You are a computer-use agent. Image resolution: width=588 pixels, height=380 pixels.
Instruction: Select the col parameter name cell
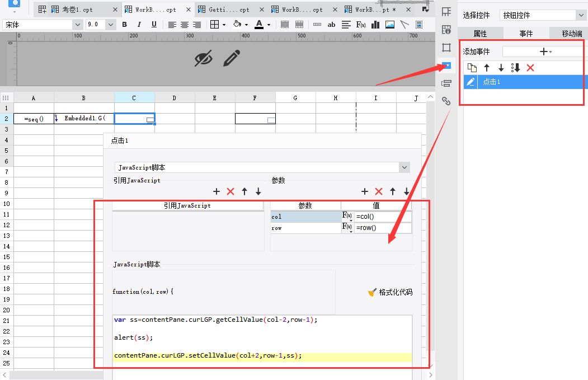(305, 217)
